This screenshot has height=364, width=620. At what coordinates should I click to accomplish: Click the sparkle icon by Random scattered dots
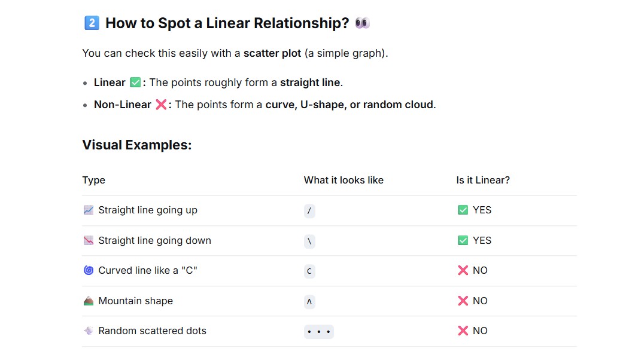[x=89, y=331]
